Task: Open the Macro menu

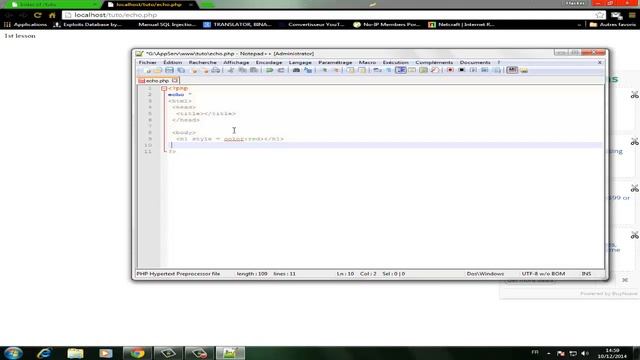Action: [x=367, y=62]
